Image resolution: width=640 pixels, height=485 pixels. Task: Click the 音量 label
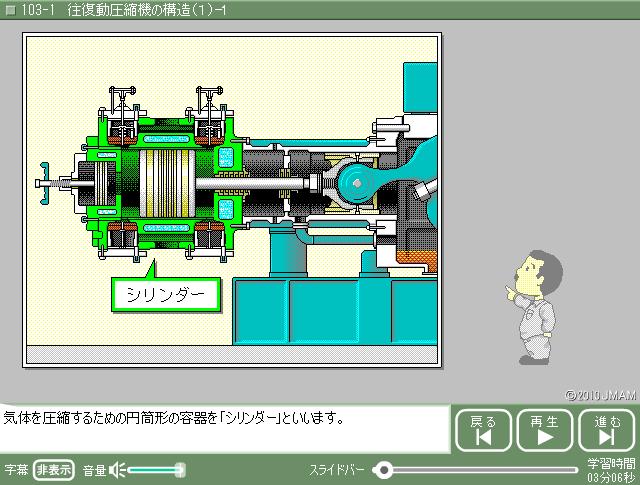tap(95, 470)
